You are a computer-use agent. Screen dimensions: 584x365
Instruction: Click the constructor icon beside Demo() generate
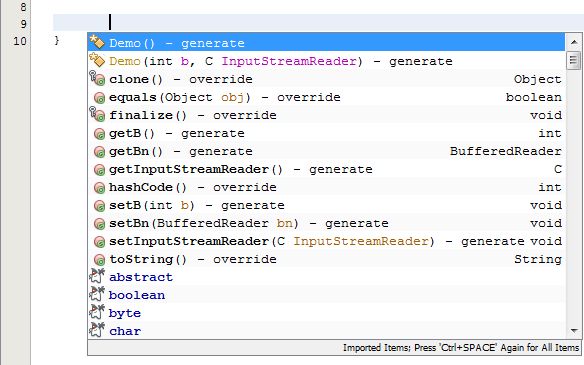click(97, 42)
